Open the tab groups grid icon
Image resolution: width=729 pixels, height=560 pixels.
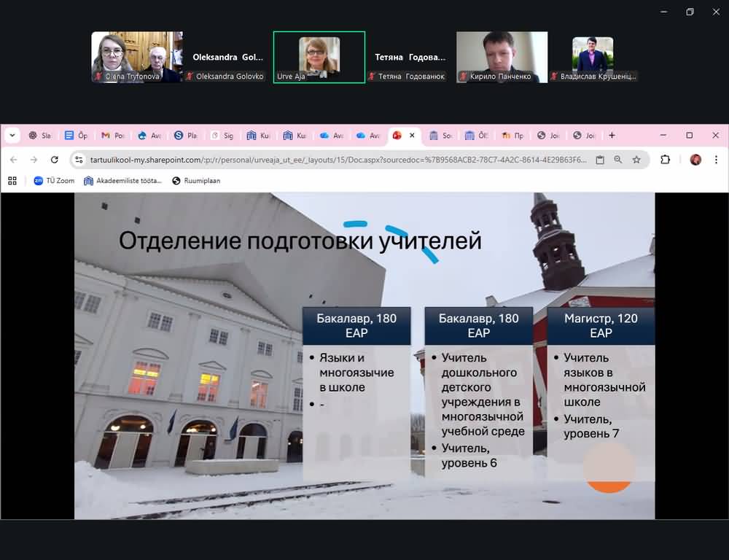[x=12, y=180]
